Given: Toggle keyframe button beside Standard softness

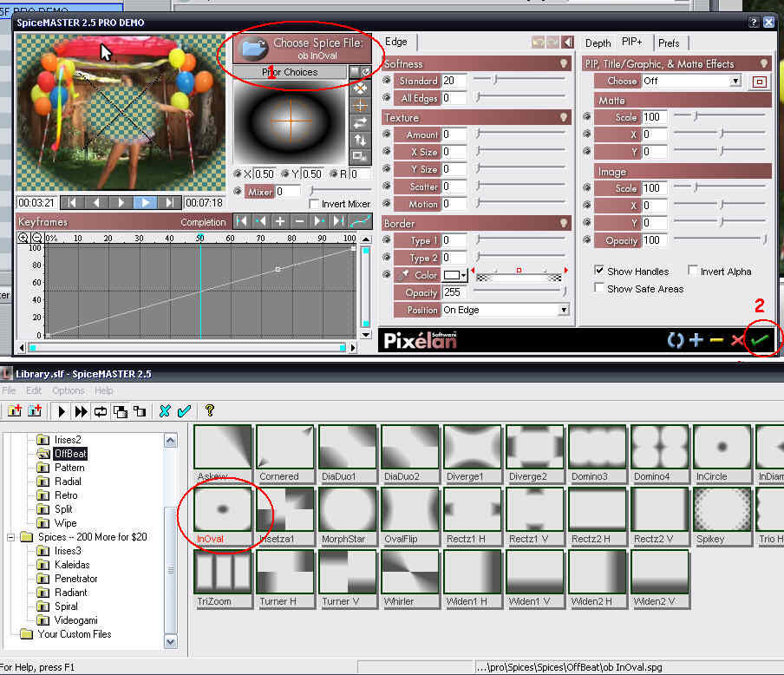Looking at the screenshot, I should [x=387, y=81].
